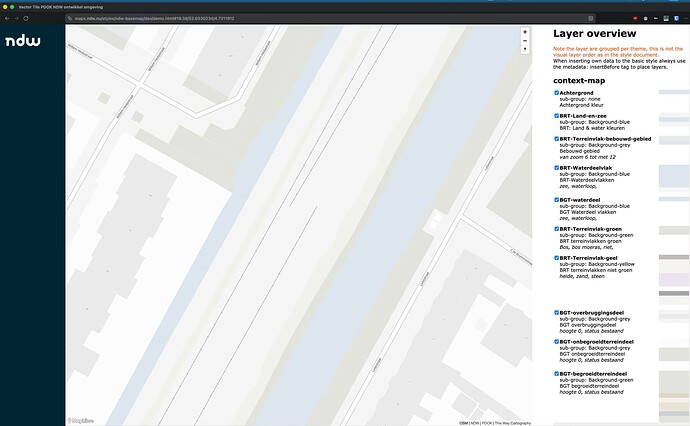Image resolution: width=690 pixels, height=426 pixels.
Task: Open the red browser extension icon
Action: pos(635,18)
